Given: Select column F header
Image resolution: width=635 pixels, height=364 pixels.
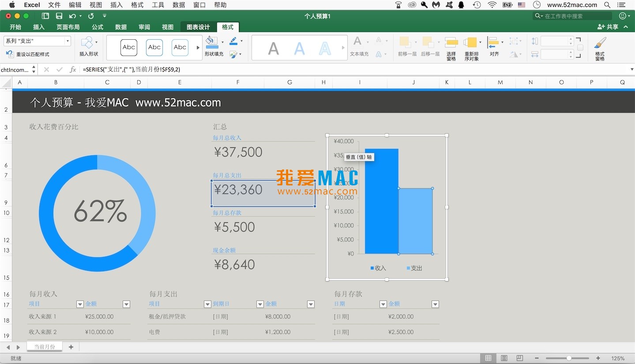Looking at the screenshot, I should coord(238,82).
